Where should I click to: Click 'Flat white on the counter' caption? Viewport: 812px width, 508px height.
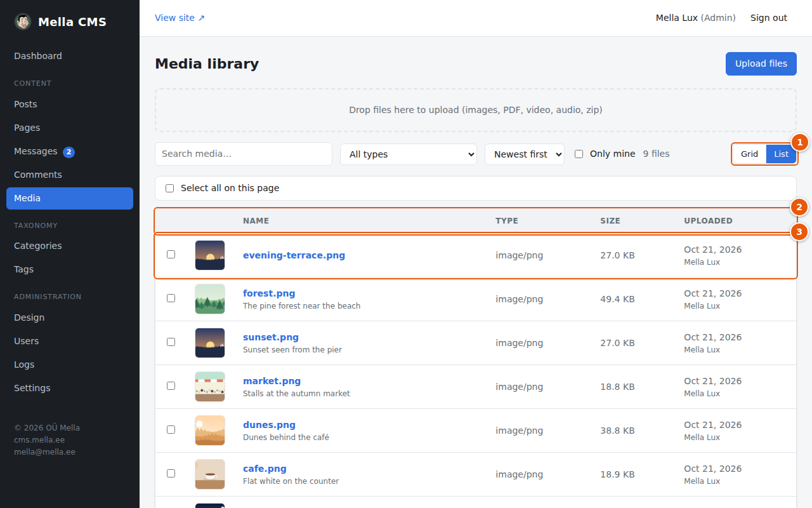click(291, 481)
